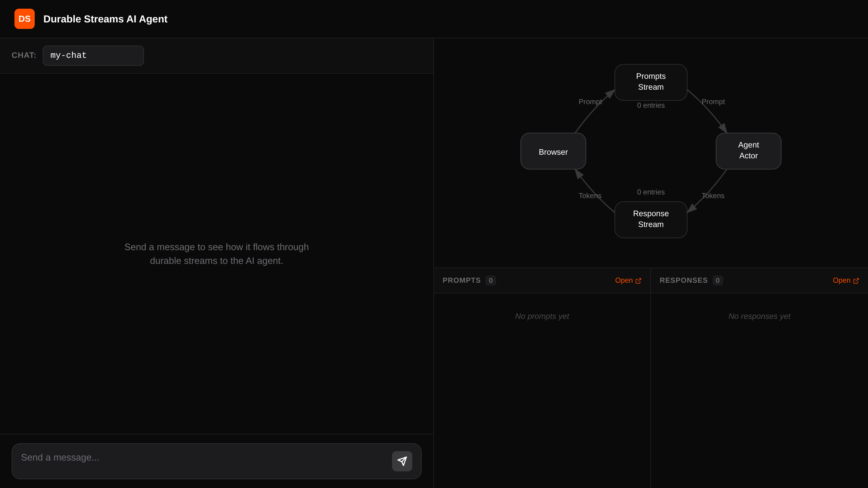
Task: Select the Response Stream node
Action: (650, 219)
